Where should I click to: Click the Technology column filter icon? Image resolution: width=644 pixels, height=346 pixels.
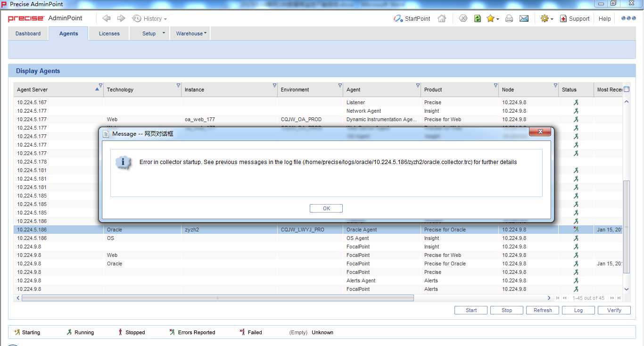[178, 85]
